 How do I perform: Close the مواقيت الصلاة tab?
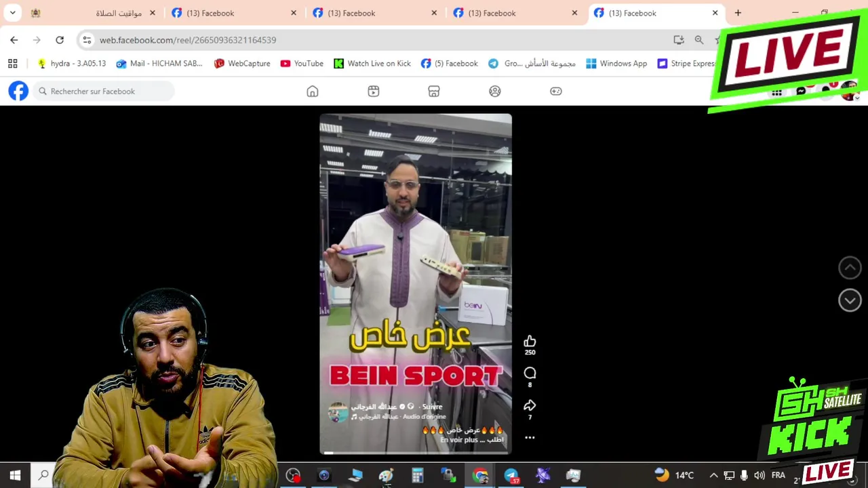click(x=153, y=13)
